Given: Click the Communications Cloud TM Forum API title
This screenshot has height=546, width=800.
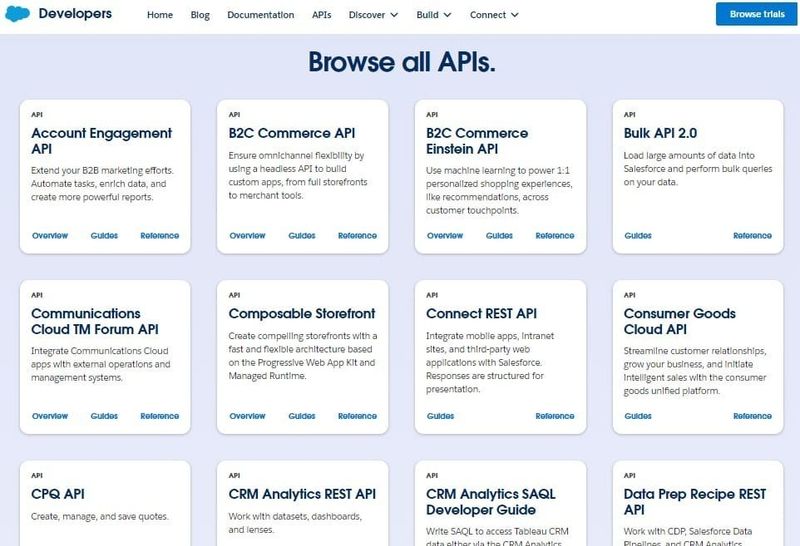Looking at the screenshot, I should (94, 321).
